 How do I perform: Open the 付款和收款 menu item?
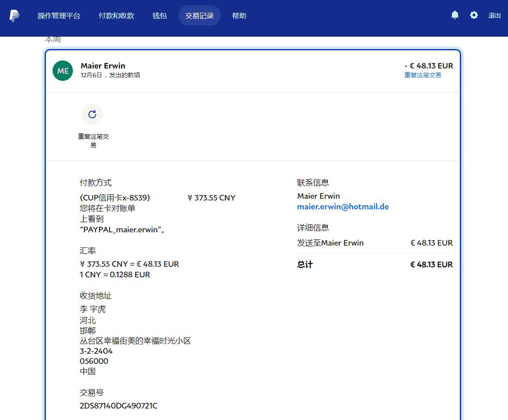tap(116, 16)
